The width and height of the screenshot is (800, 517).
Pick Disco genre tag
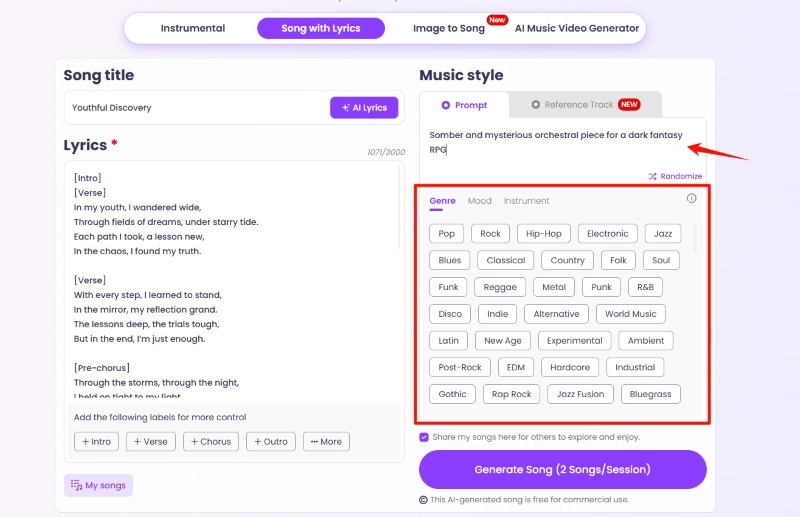tap(450, 314)
